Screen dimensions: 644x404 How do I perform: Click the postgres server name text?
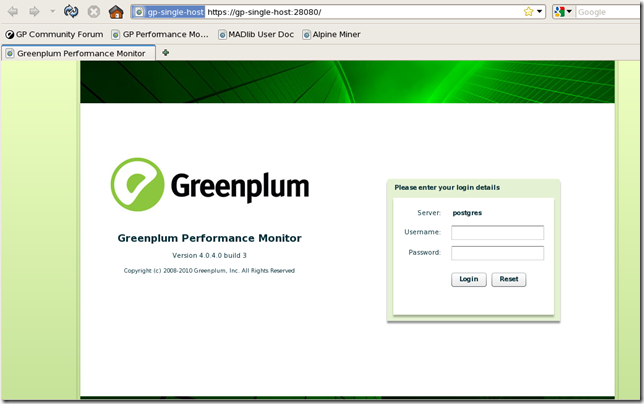coord(467,213)
